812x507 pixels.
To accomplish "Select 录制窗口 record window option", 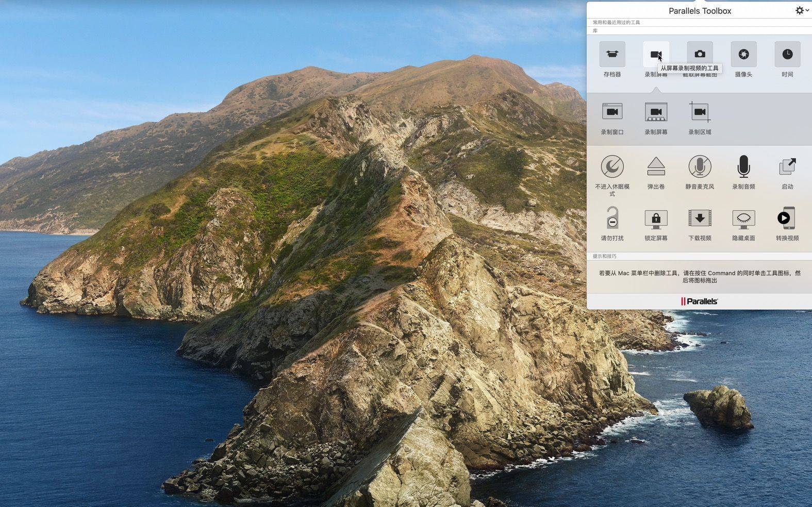I will pos(612,112).
